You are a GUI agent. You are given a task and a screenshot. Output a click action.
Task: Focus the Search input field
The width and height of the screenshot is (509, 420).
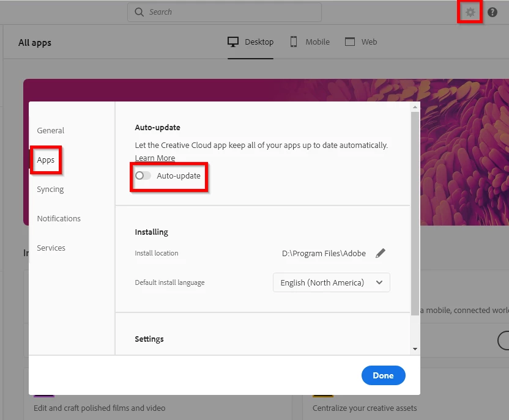click(x=225, y=12)
